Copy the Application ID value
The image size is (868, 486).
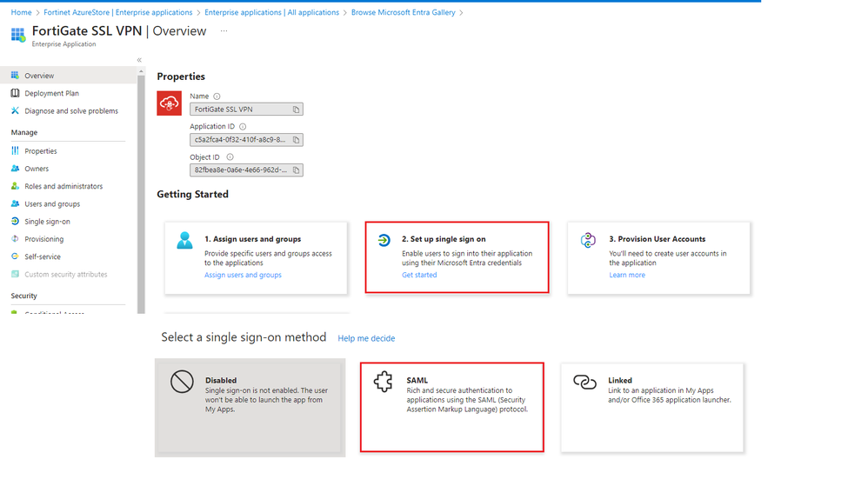tap(297, 140)
